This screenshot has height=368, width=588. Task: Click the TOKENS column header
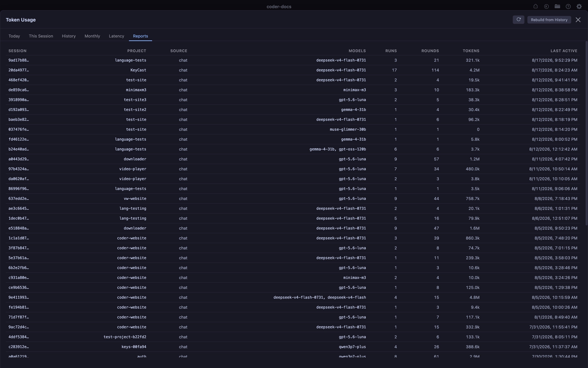(471, 51)
